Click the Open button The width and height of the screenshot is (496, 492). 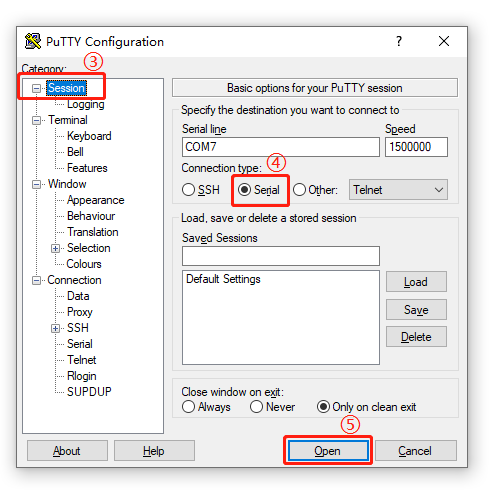328,451
